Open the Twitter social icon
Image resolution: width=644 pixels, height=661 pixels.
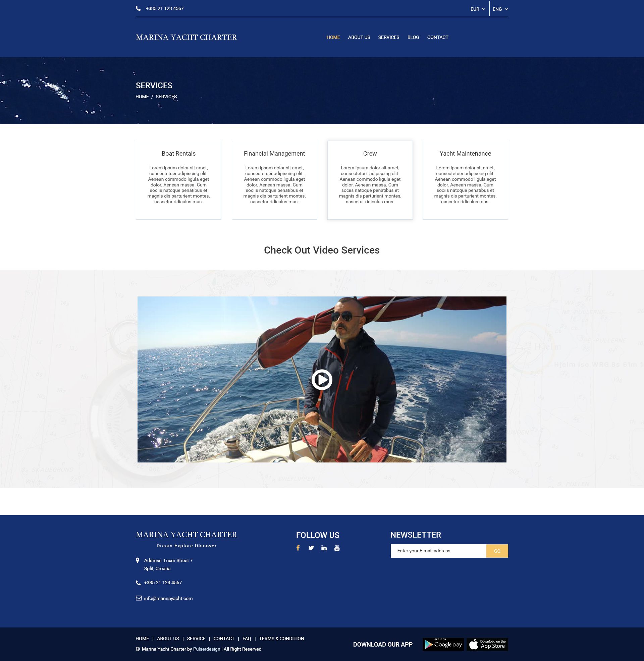click(x=311, y=548)
